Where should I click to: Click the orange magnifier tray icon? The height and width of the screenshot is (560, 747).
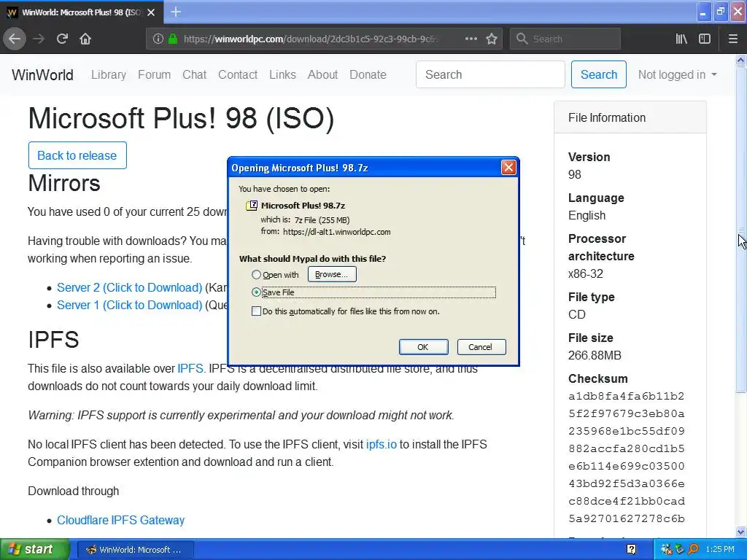693,549
